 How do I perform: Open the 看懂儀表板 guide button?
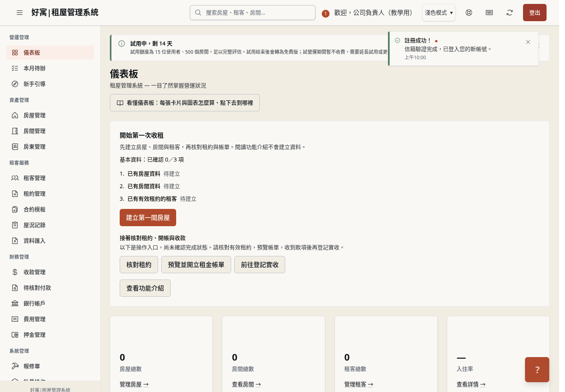point(185,103)
